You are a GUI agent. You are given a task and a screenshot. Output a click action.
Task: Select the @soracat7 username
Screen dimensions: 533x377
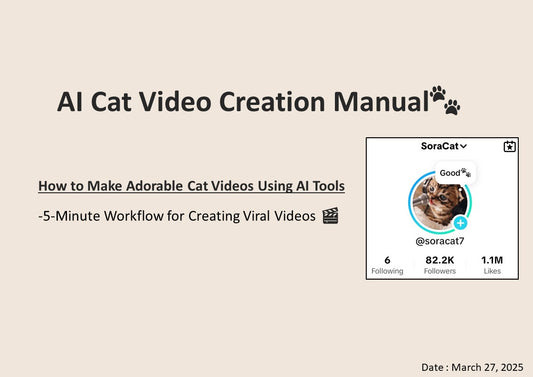(440, 241)
